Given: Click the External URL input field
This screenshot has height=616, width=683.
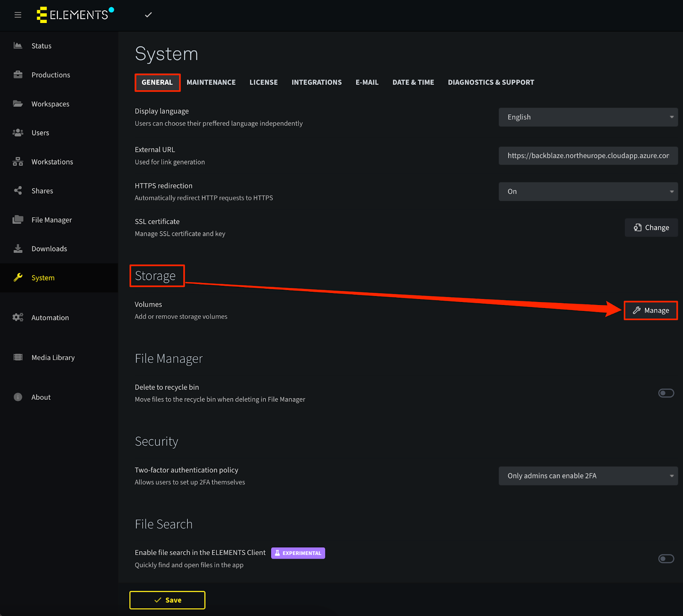Looking at the screenshot, I should pos(588,156).
